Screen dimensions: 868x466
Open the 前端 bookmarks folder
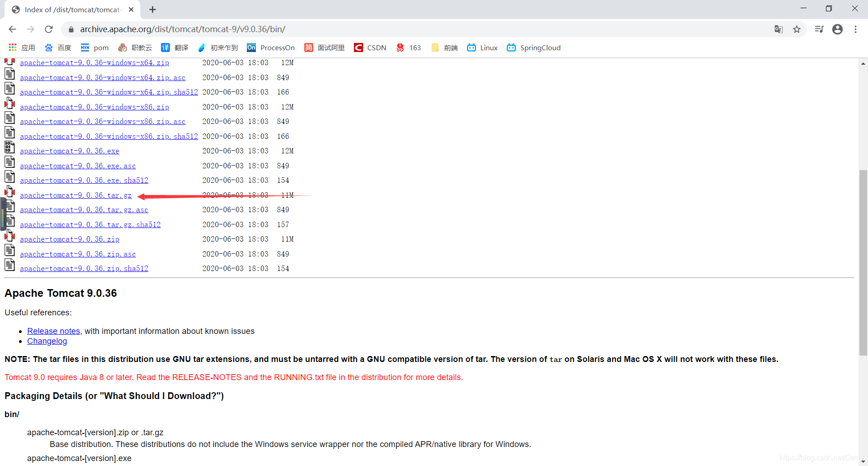[x=444, y=48]
